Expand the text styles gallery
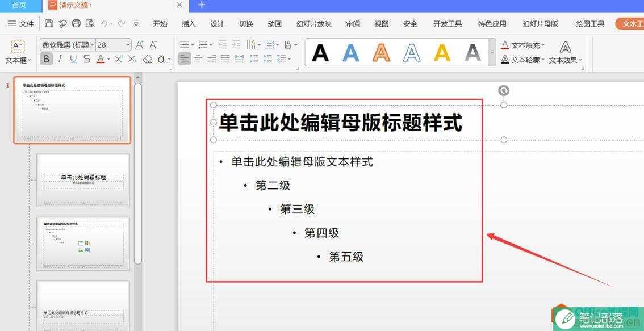 (x=492, y=52)
